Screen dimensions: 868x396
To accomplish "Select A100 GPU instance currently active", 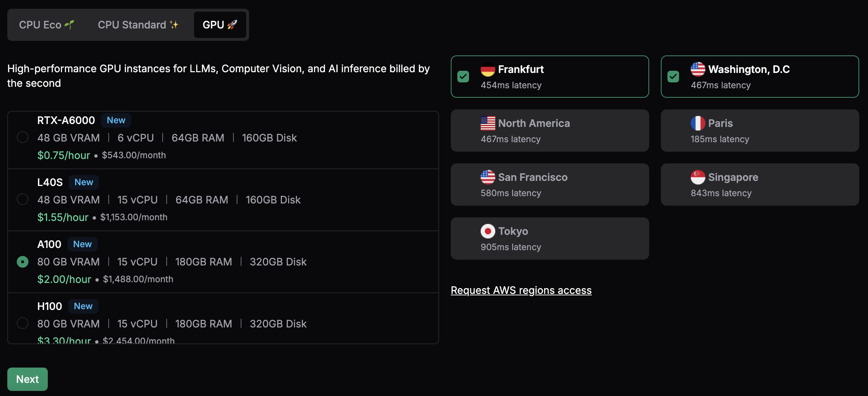I will click(22, 261).
